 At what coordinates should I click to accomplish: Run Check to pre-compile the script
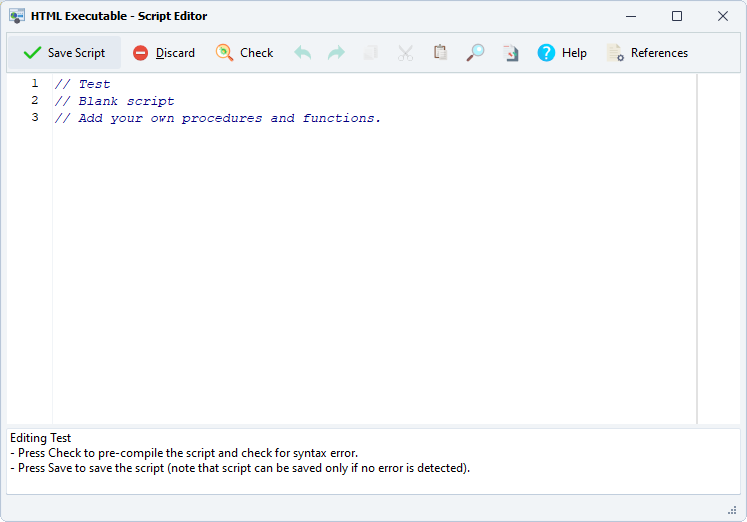pyautogui.click(x=245, y=53)
